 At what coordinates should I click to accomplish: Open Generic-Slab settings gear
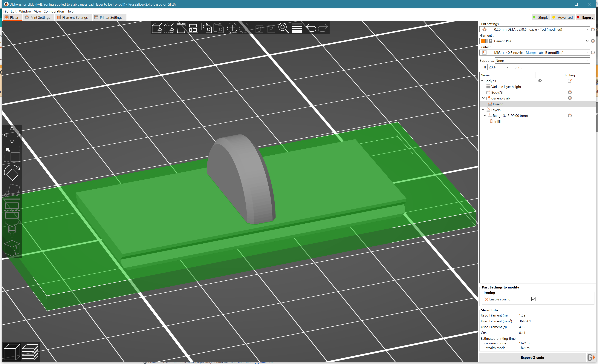570,98
